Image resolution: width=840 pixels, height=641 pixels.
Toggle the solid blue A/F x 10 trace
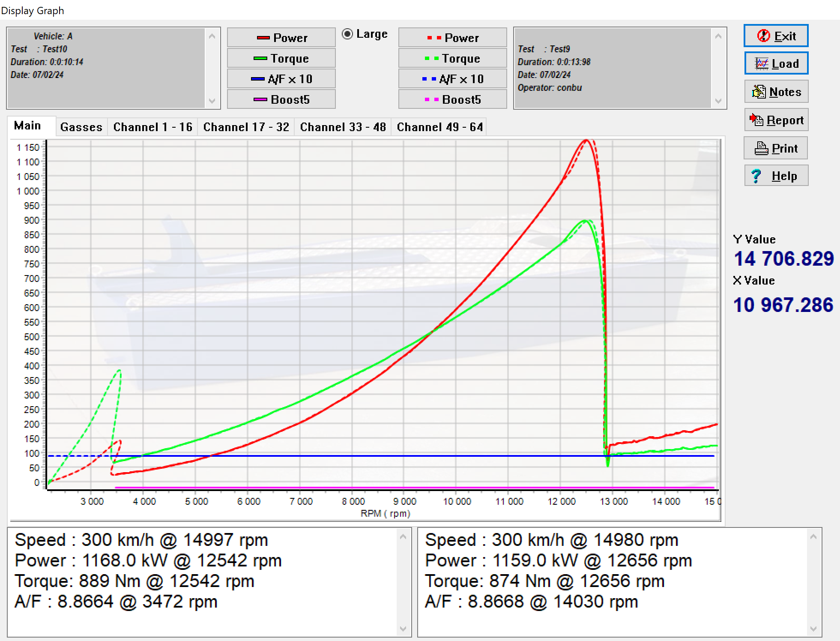tap(281, 79)
